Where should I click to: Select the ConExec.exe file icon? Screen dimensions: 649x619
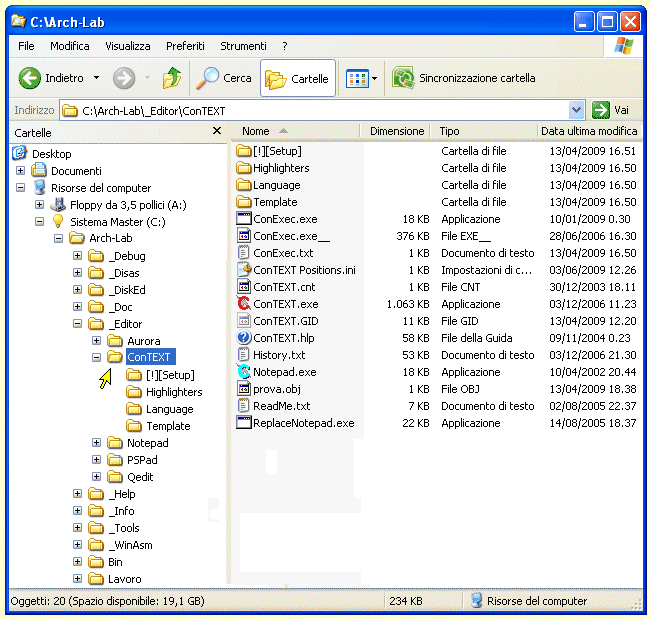(244, 218)
